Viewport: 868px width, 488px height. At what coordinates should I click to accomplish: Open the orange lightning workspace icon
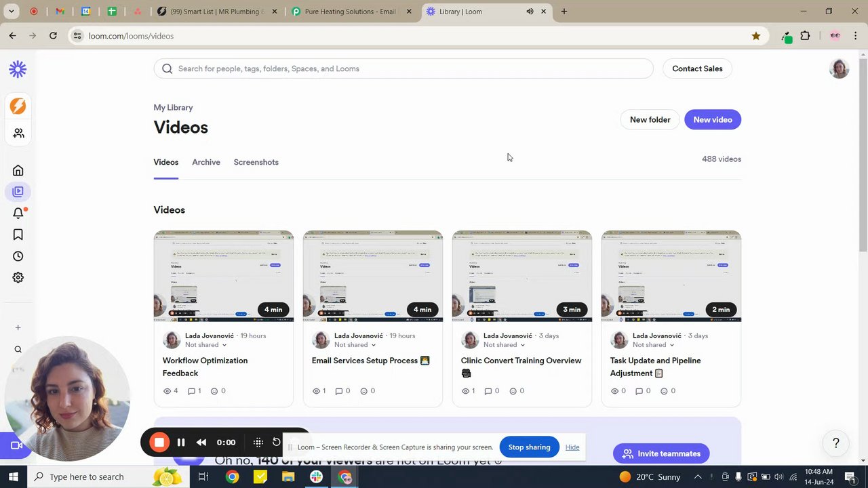(18, 106)
